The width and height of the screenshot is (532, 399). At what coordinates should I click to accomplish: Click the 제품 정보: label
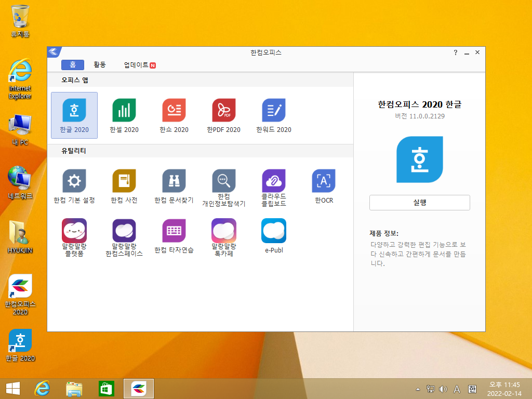coord(384,233)
